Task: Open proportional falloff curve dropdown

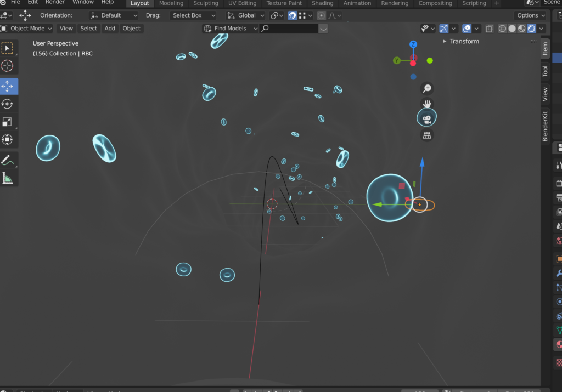Action: pos(335,15)
